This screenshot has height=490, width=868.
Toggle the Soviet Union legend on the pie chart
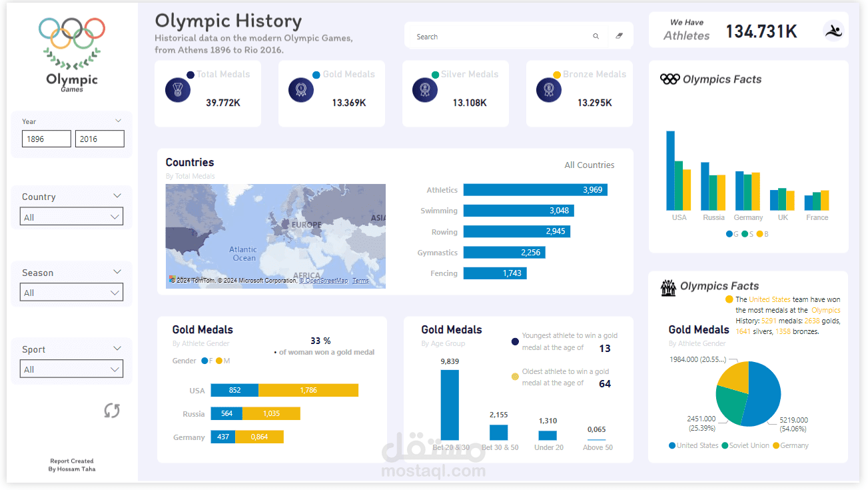[x=746, y=445]
